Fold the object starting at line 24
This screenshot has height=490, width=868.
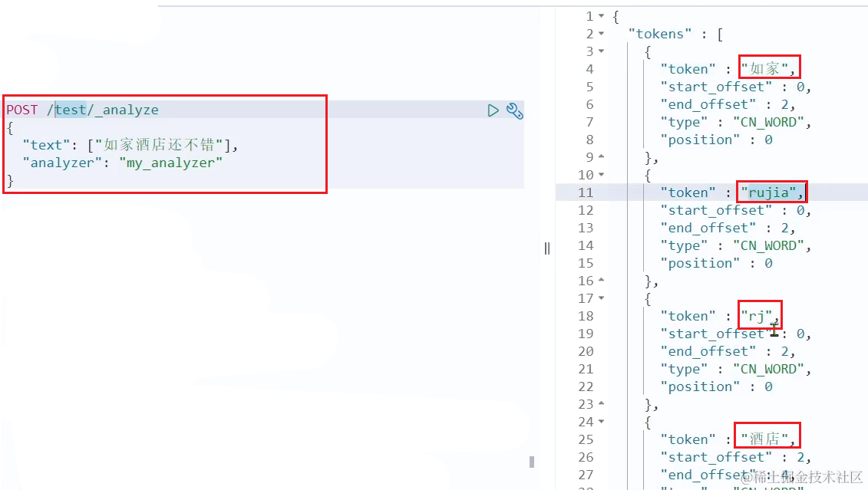601,422
